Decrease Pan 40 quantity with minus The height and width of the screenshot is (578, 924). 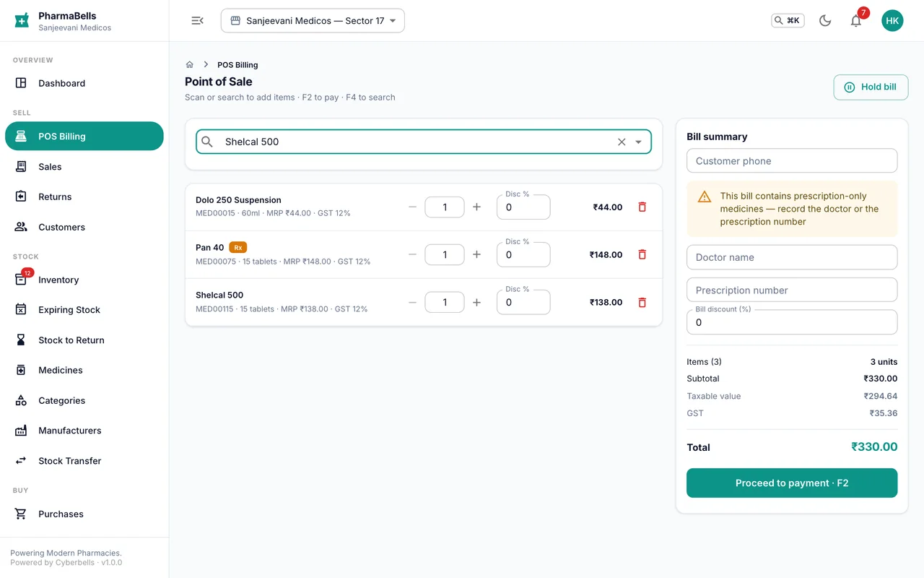(412, 254)
